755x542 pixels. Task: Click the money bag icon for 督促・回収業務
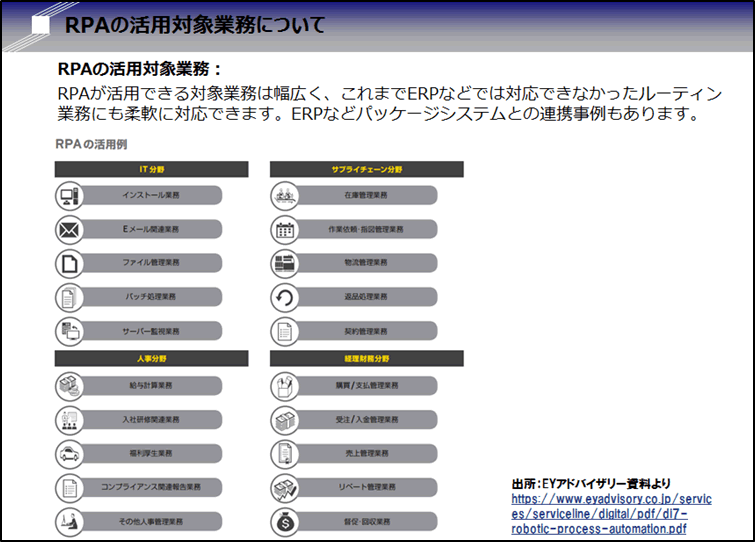[x=285, y=521]
